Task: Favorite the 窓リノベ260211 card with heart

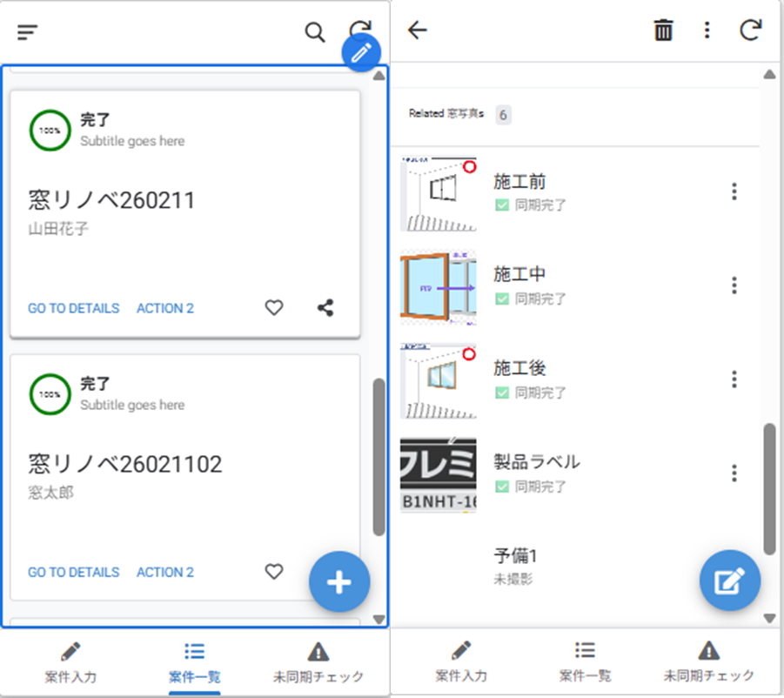Action: [274, 307]
